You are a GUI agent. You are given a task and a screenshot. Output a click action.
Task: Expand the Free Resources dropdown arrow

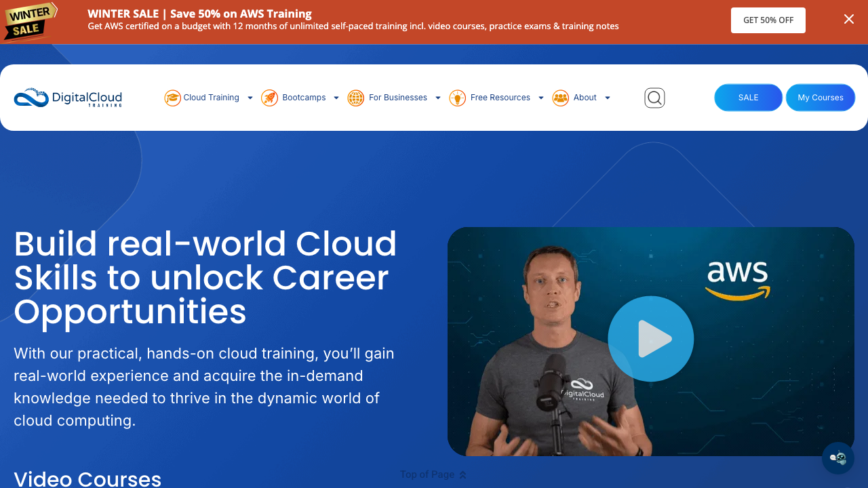(x=540, y=98)
